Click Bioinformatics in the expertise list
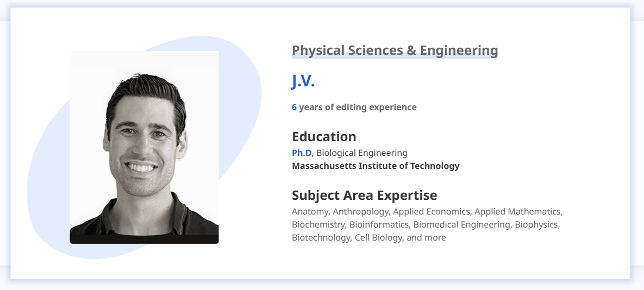The width and height of the screenshot is (644, 290). pyautogui.click(x=378, y=224)
